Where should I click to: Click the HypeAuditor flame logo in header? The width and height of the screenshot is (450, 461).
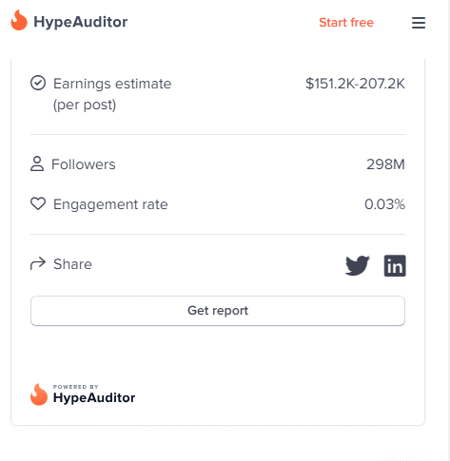click(x=19, y=20)
